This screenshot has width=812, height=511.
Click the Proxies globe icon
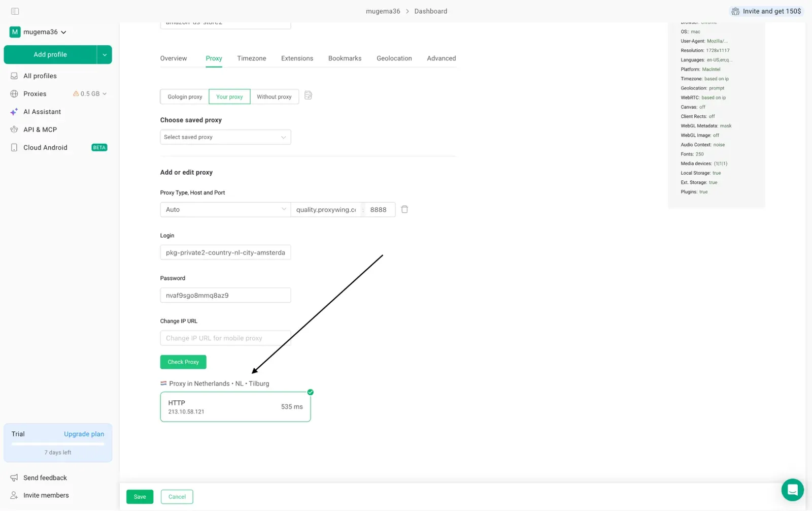(14, 93)
